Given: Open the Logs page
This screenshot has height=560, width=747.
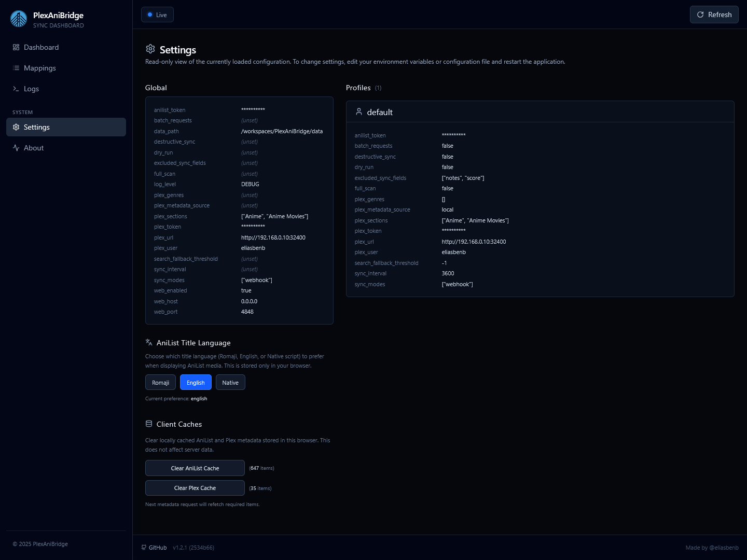Looking at the screenshot, I should [x=66, y=89].
